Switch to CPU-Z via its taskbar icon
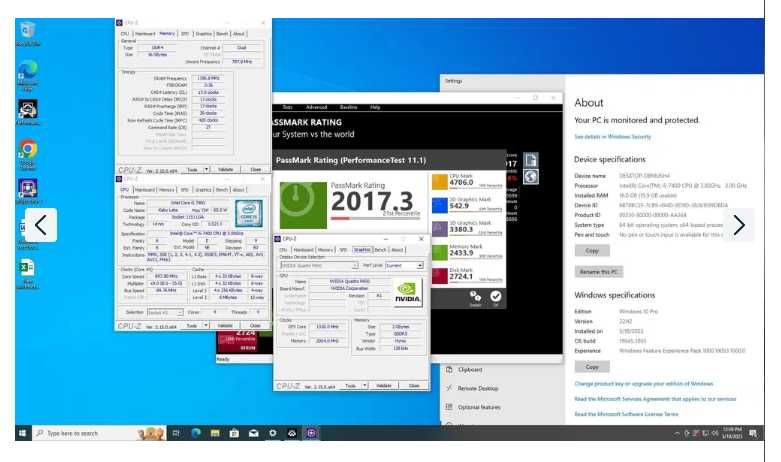This screenshot has width=781, height=462. tap(311, 433)
